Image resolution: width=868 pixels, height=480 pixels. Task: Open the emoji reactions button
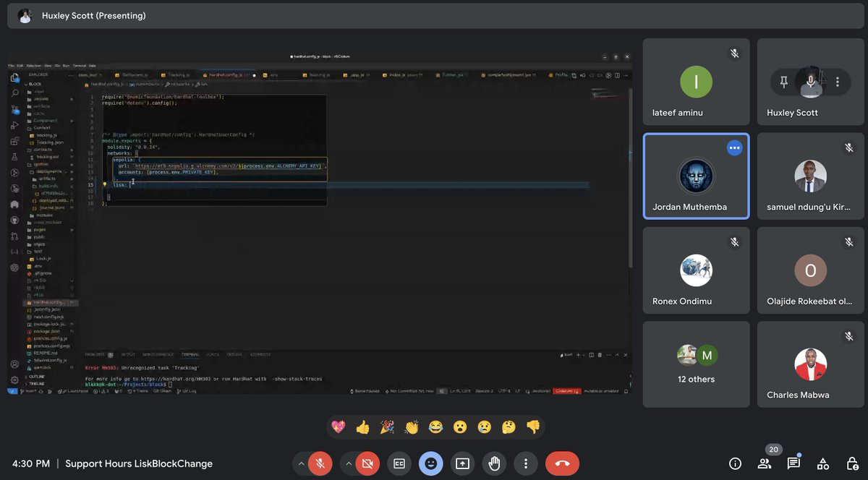(x=431, y=463)
